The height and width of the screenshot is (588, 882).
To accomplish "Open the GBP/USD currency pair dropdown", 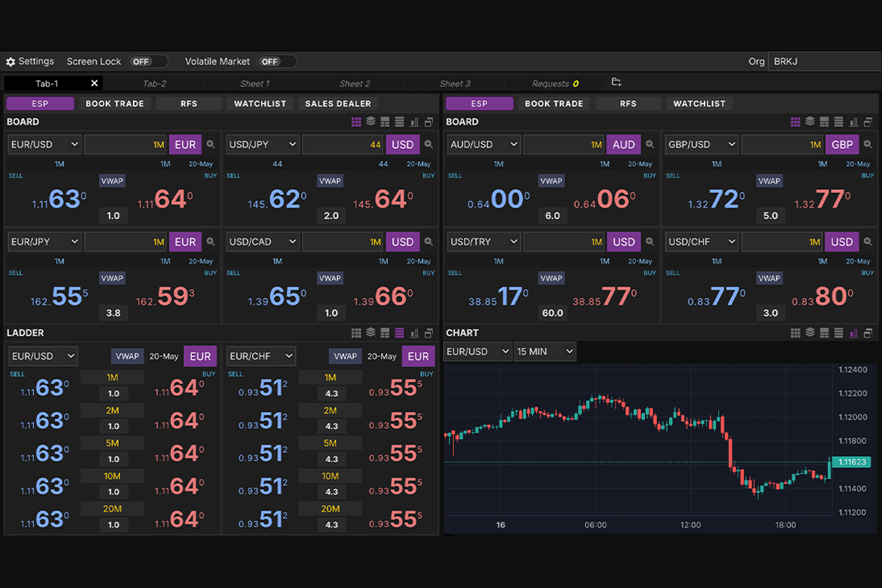I will point(701,145).
